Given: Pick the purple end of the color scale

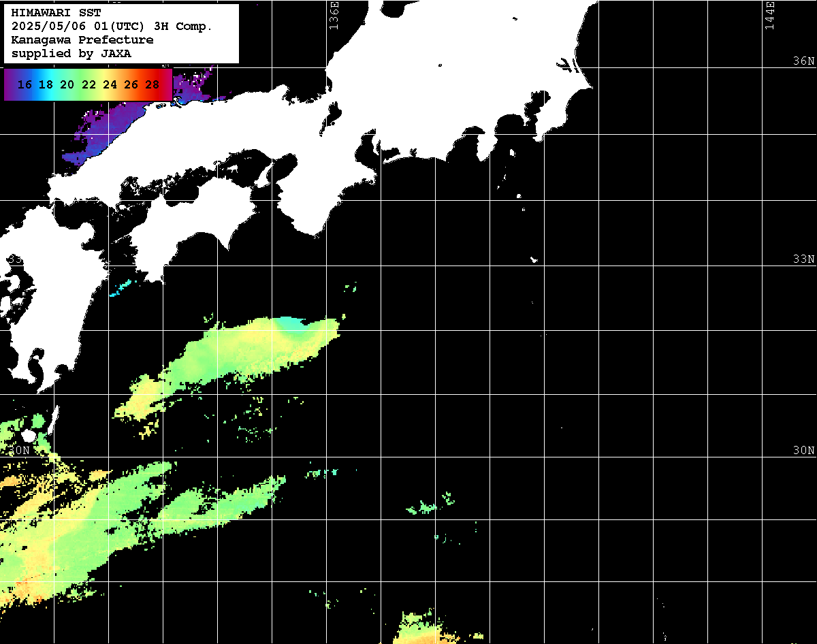Looking at the screenshot, I should (9, 84).
